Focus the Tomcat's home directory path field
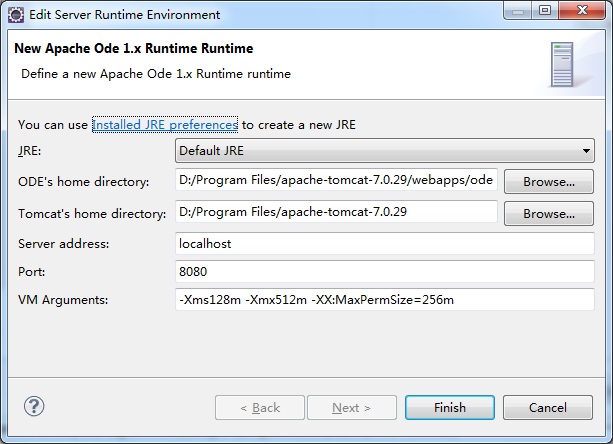 [x=336, y=212]
